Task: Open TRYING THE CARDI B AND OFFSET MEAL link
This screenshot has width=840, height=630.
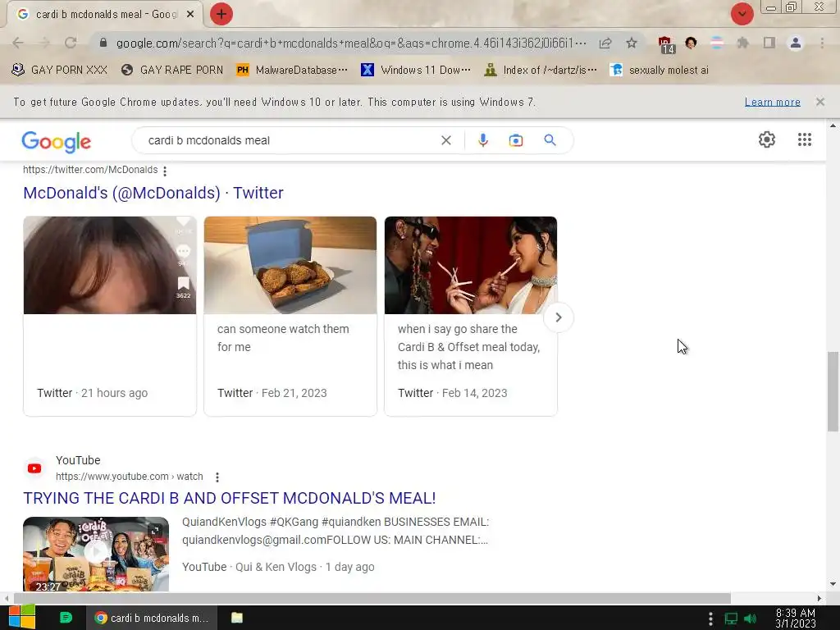Action: tap(230, 498)
